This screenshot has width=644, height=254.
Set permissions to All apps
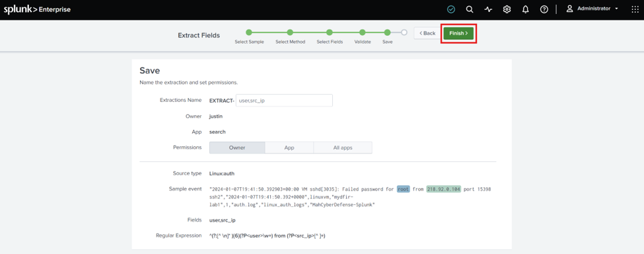[343, 148]
